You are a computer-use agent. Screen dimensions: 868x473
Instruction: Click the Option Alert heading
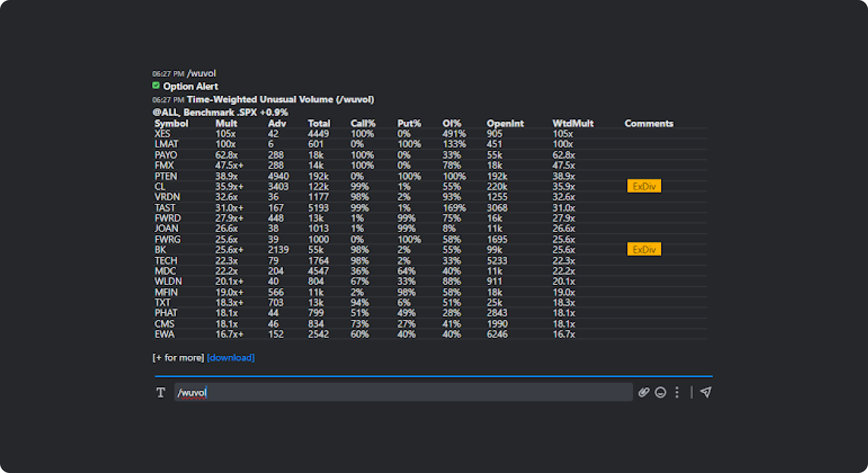click(x=191, y=86)
